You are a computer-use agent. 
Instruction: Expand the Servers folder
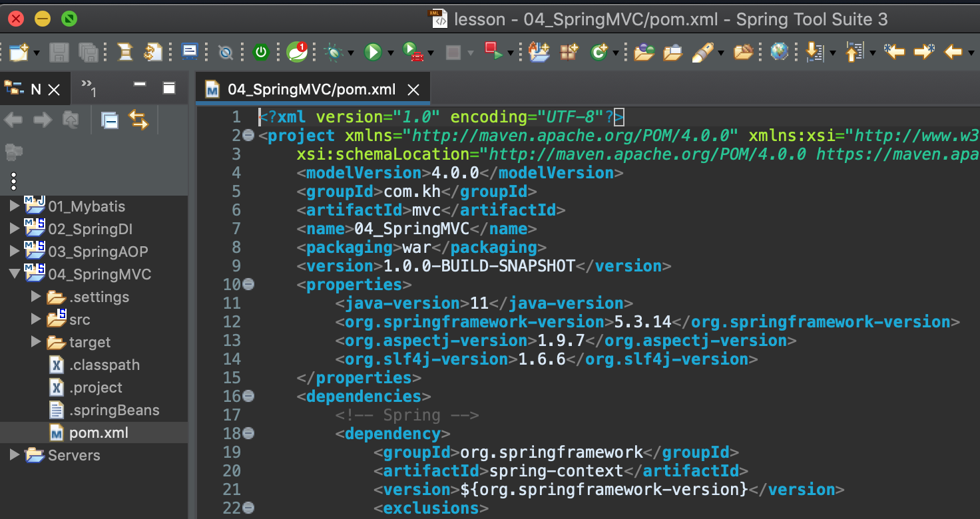point(15,456)
